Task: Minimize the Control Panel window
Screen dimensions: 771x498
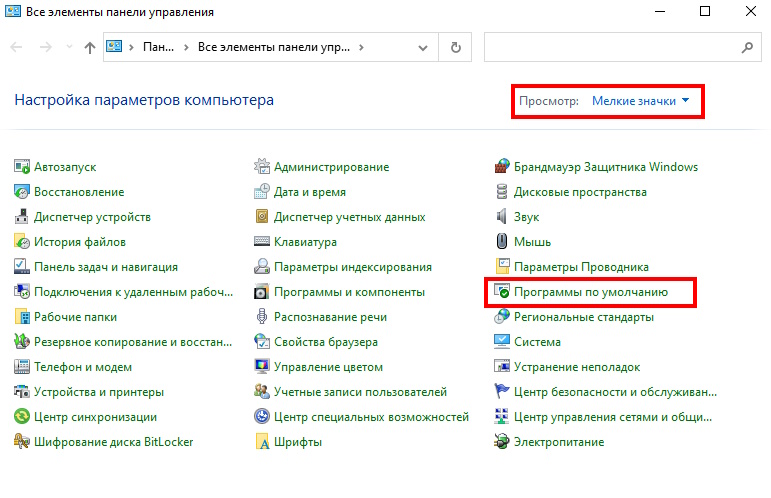Action: tap(659, 11)
